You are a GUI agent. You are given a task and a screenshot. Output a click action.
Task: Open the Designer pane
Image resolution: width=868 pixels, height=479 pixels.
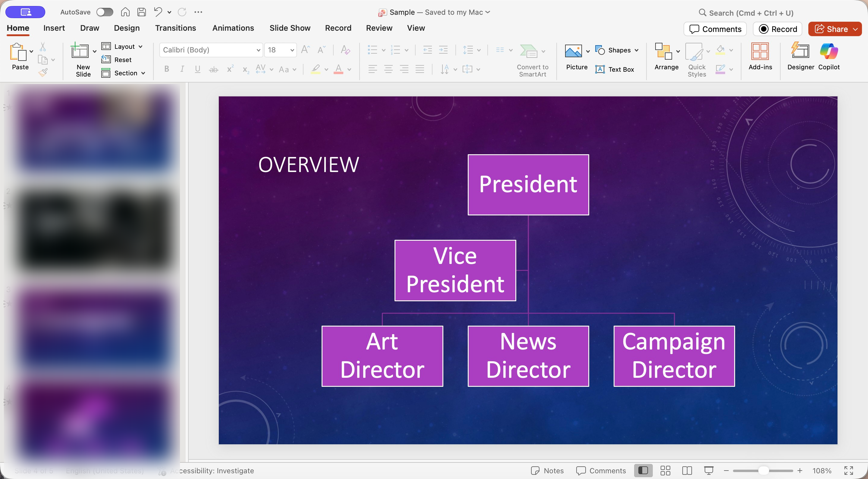pyautogui.click(x=800, y=56)
